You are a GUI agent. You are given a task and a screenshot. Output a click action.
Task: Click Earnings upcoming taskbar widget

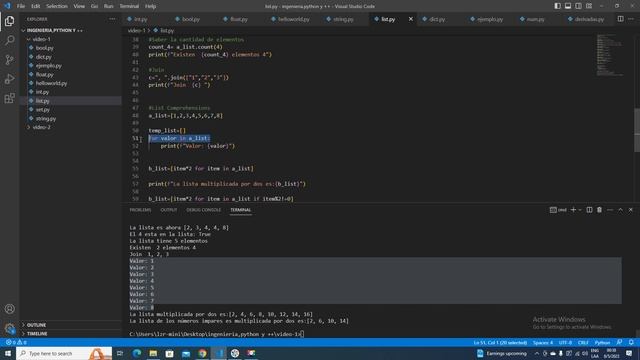coord(502,353)
